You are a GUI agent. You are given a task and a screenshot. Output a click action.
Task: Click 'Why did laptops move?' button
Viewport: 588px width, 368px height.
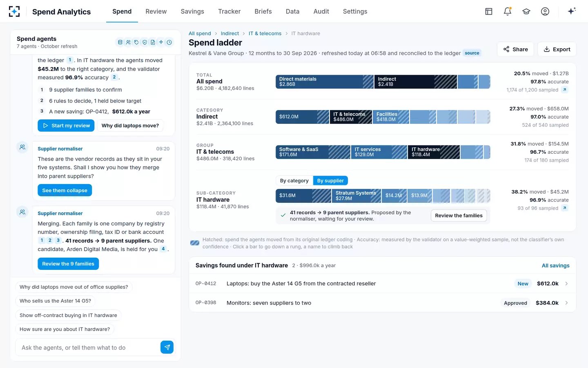(x=130, y=126)
